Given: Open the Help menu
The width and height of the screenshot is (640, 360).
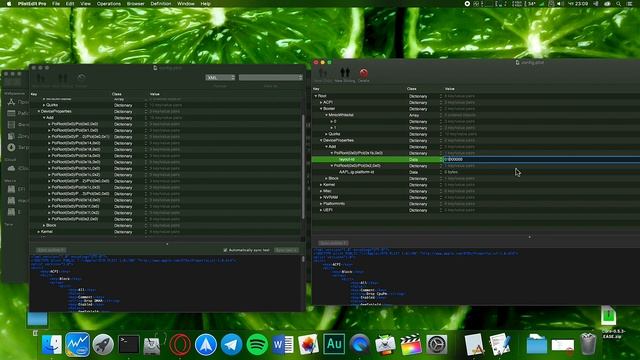Looking at the screenshot, I should point(205,4).
